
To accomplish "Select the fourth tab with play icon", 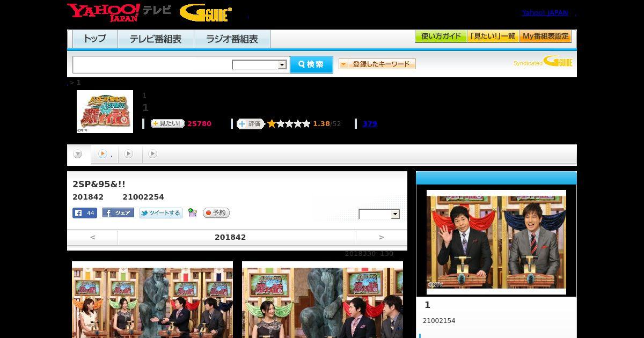I will [153, 154].
